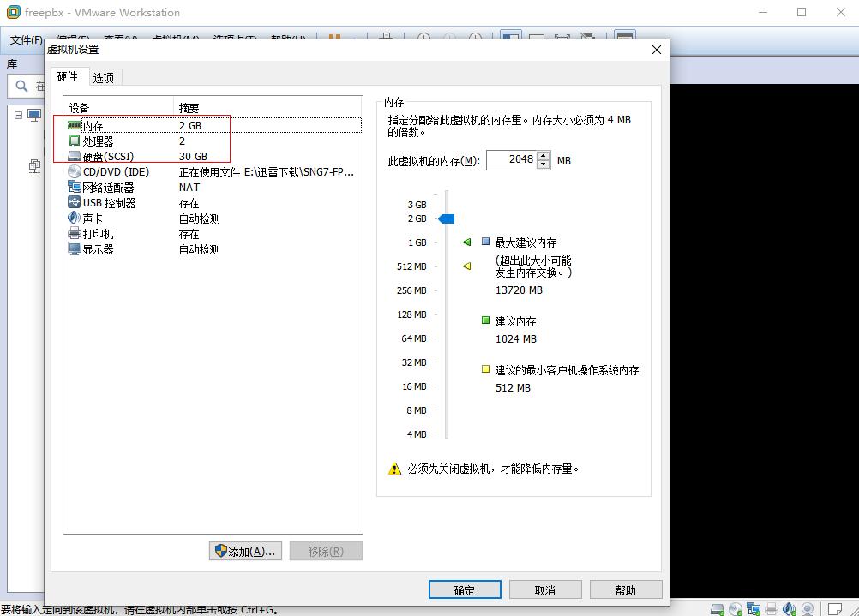The image size is (859, 616).
Task: Click the memory size input field
Action: tap(512, 160)
